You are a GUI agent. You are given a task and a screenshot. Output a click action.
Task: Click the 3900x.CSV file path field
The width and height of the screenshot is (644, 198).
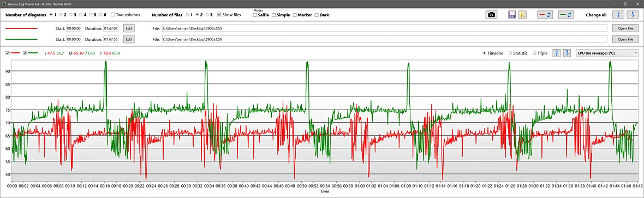click(x=384, y=39)
